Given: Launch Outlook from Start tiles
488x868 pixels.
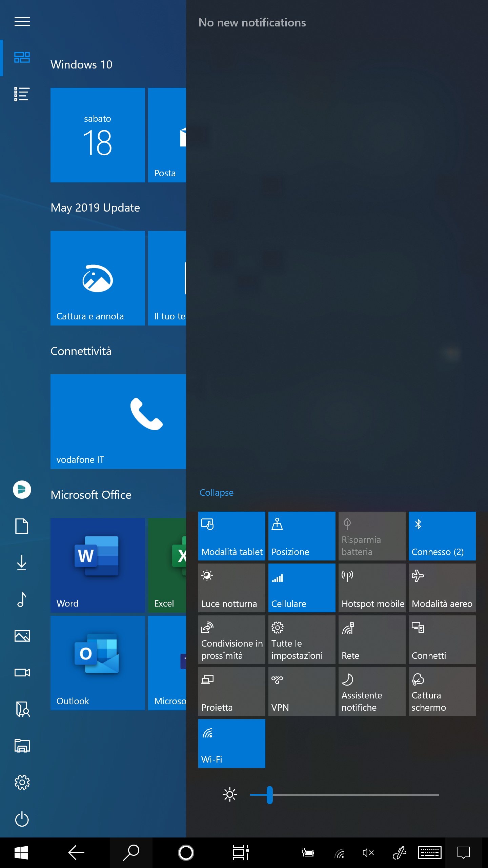Looking at the screenshot, I should 98,663.
